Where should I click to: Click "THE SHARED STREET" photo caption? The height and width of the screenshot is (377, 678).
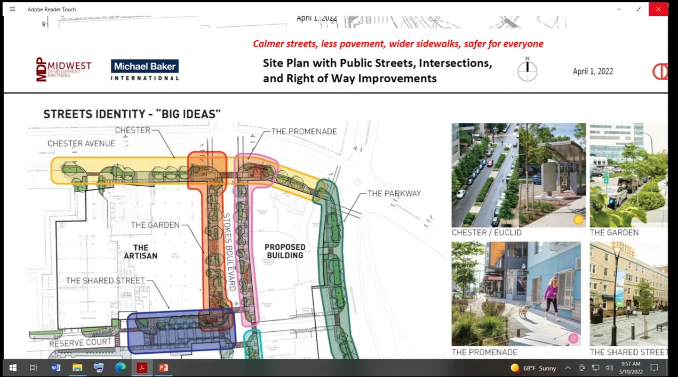tap(629, 352)
